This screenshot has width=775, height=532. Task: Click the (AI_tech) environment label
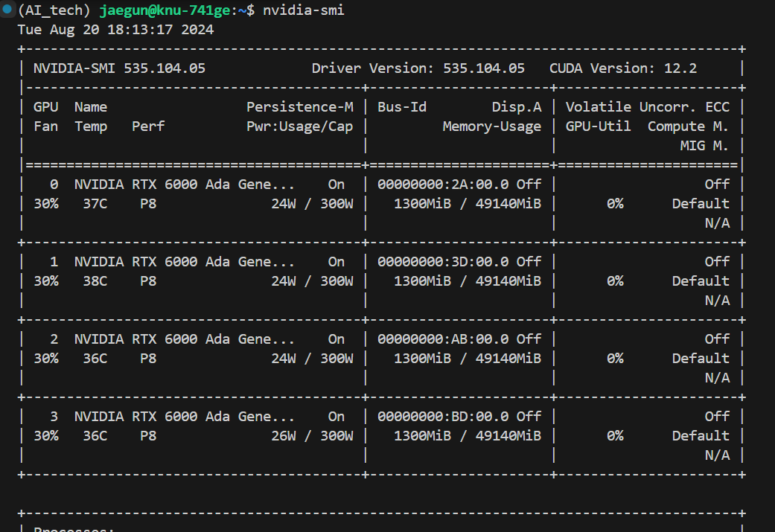coord(54,10)
